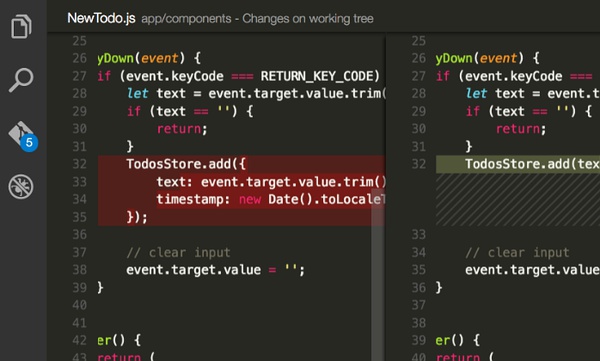Click line number 36 in right pane

419,287
